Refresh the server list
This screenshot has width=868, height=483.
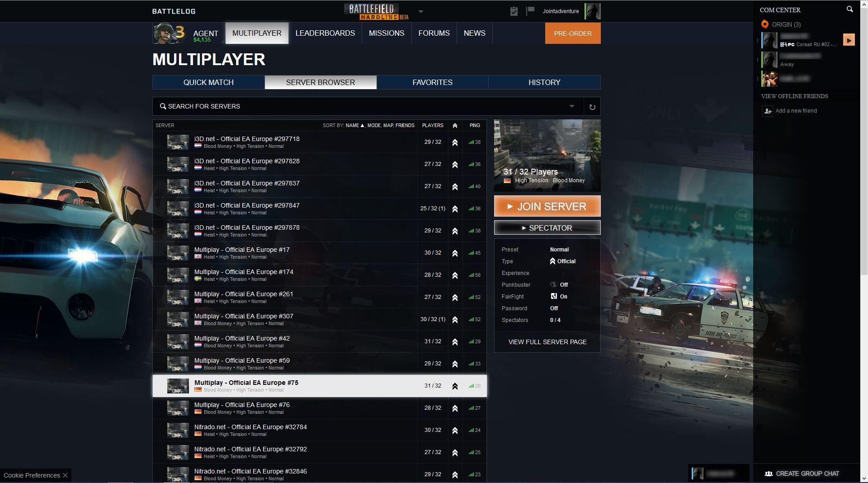[592, 107]
